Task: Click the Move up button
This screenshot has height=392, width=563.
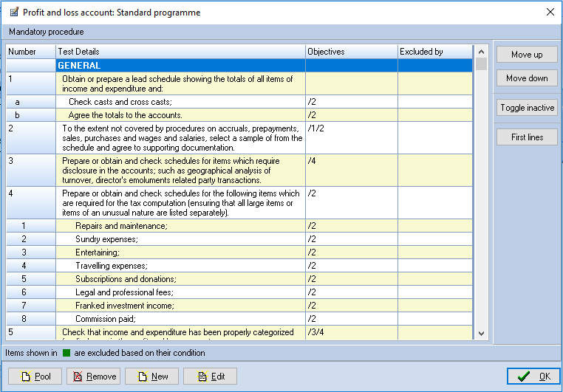Action: pos(527,55)
